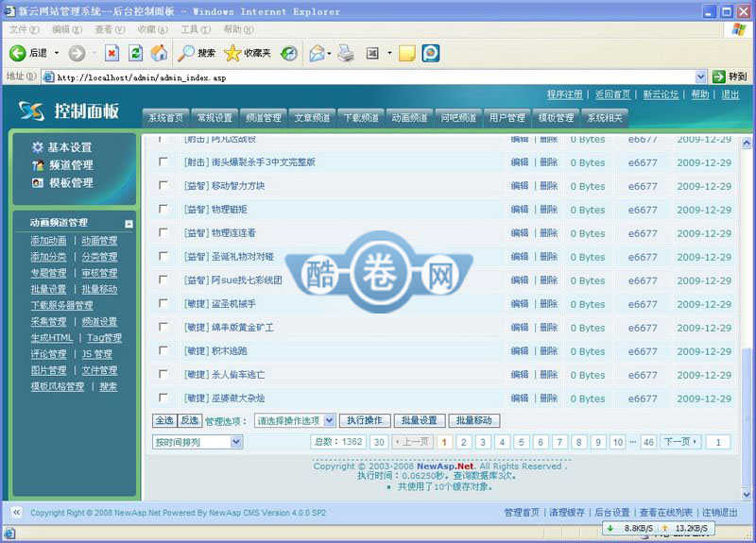This screenshot has height=543, width=756.
Task: Collapse sidebar with double-arrow icon
Action: [x=17, y=512]
